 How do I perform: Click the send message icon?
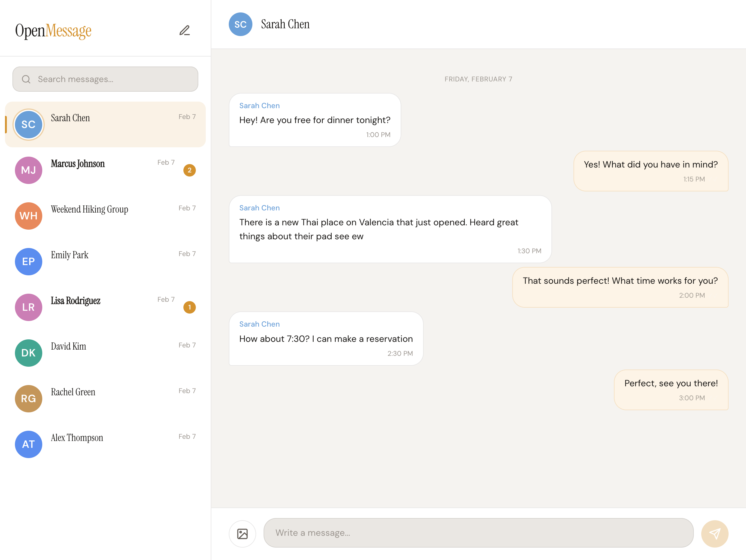(715, 534)
